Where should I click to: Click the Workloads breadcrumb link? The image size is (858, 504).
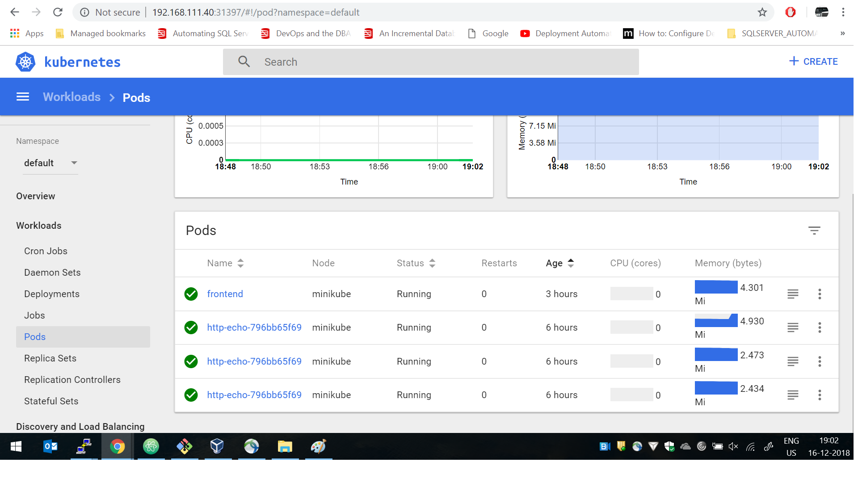71,97
